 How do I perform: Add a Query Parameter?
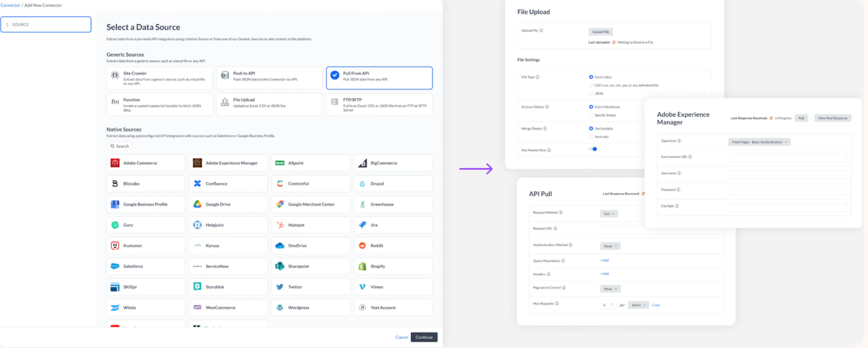pyautogui.click(x=604, y=260)
